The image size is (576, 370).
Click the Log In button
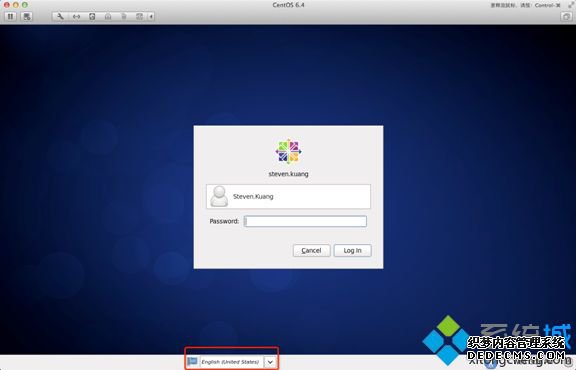(x=353, y=251)
